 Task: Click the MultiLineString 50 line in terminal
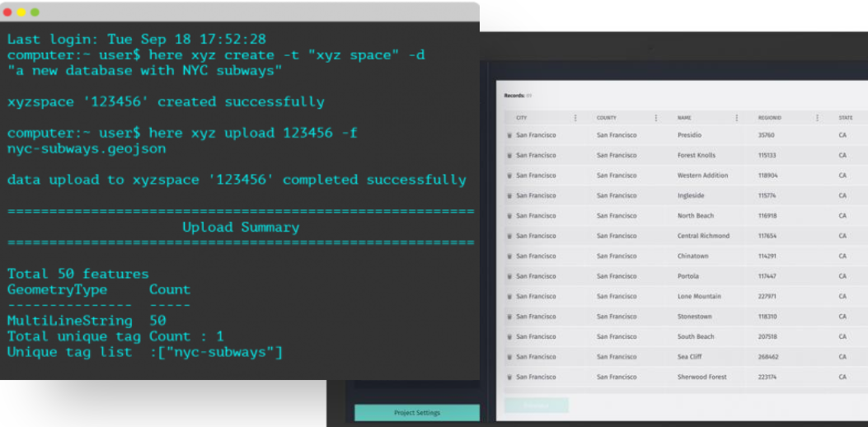click(x=87, y=321)
